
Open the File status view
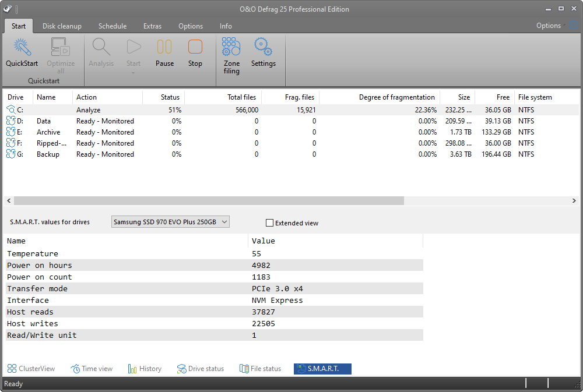(260, 369)
